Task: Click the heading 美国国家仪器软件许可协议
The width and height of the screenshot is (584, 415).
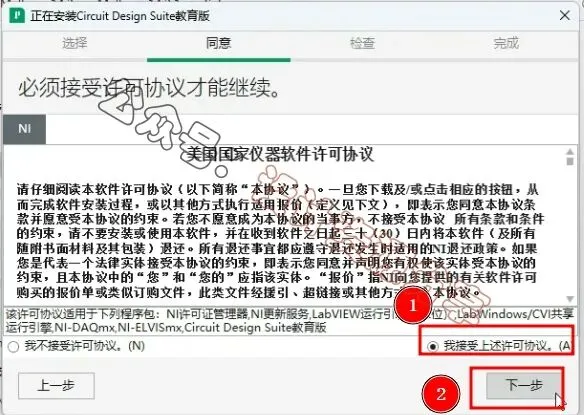Action: point(280,154)
